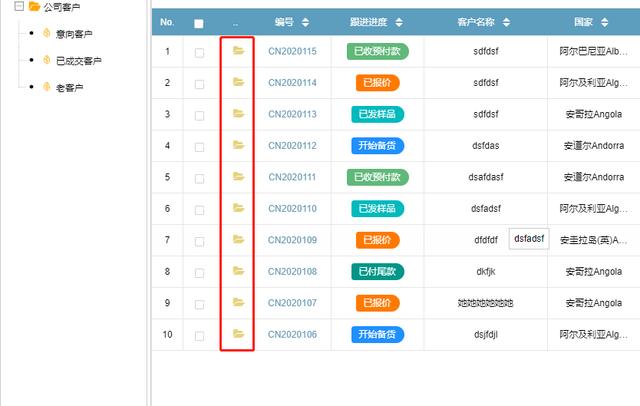Check the box for row CN2020110
Viewport: 640px width, 406px height.
[199, 210]
